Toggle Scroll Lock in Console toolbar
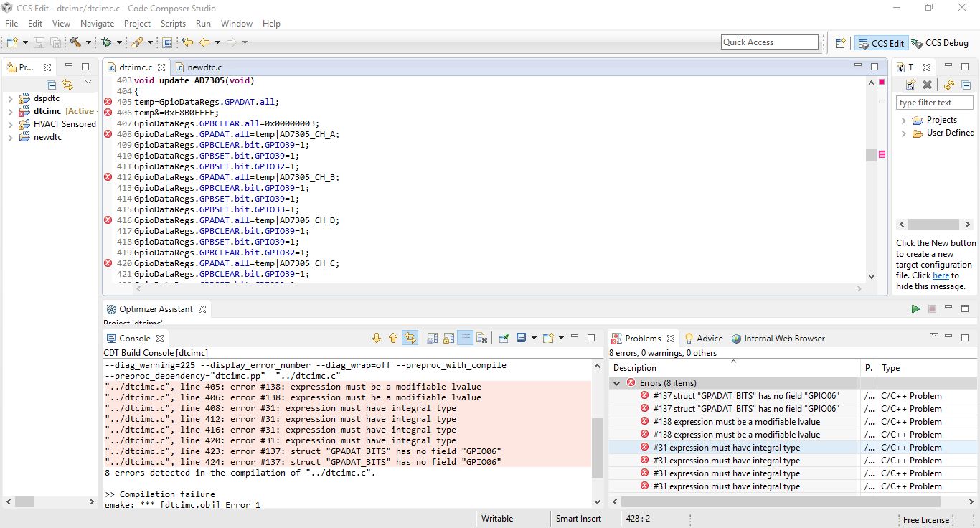 point(448,338)
